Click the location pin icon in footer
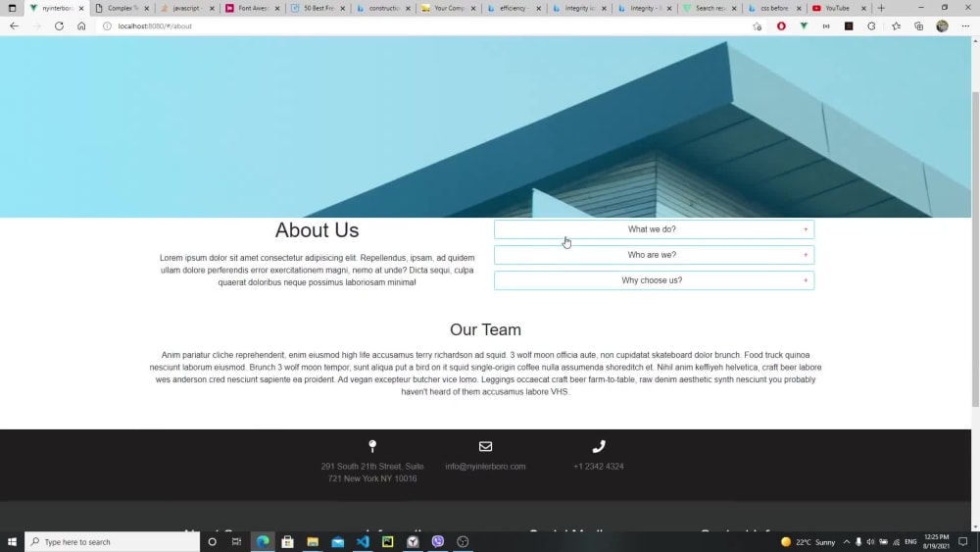This screenshot has height=552, width=980. 372,446
